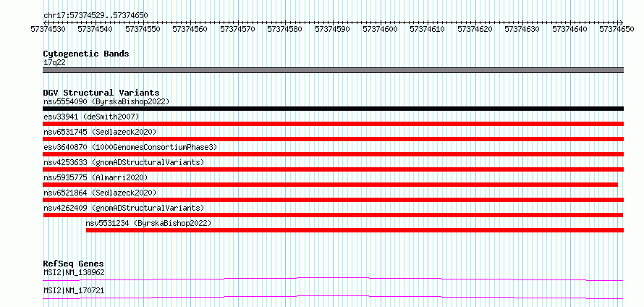Click the red esv3640870 variant bar
This screenshot has height=307, width=644.
point(333,154)
